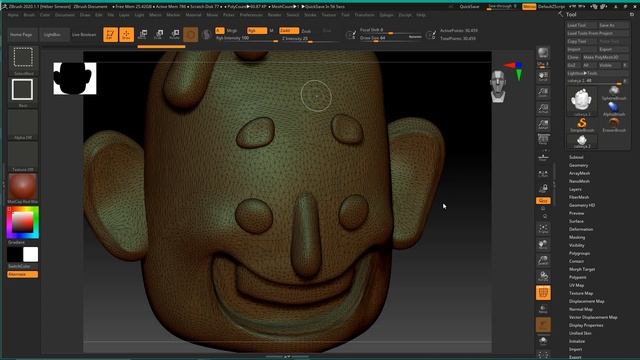The image size is (640, 360).
Task: Select the Rotate transform icon
Action: [174, 34]
